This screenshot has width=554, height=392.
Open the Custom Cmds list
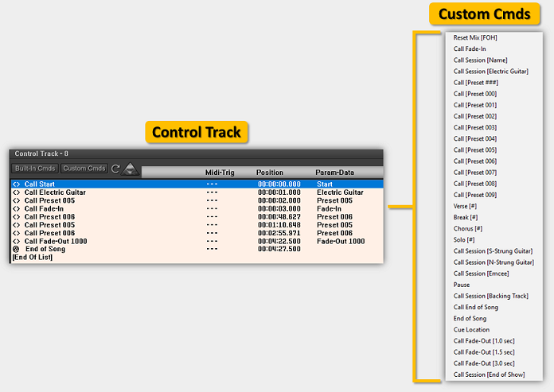pos(84,169)
